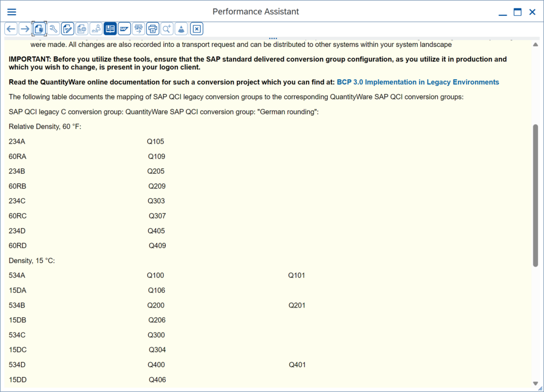Select the value Q409

(157, 246)
